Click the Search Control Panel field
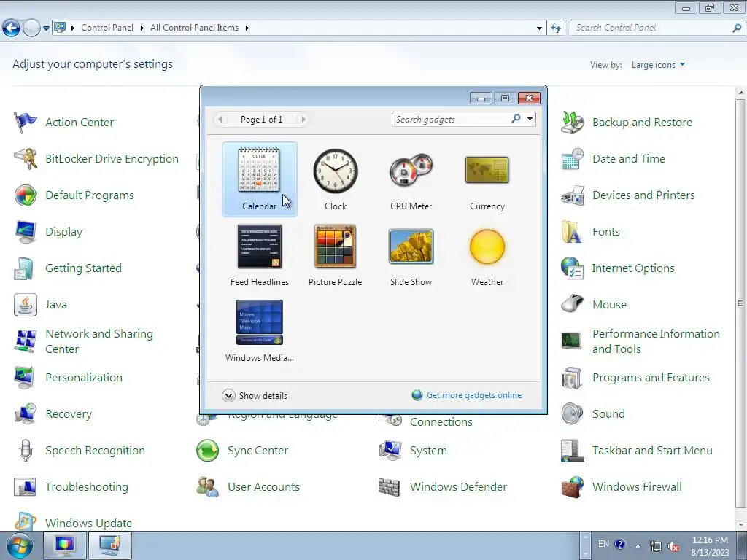The image size is (747, 560). (651, 28)
